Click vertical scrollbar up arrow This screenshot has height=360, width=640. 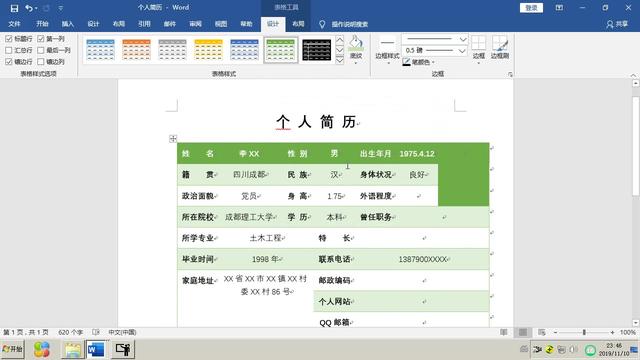pyautogui.click(x=636, y=83)
